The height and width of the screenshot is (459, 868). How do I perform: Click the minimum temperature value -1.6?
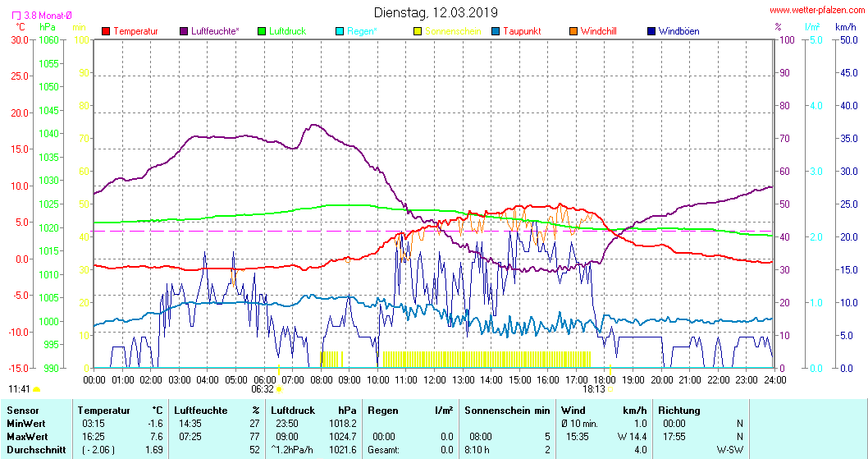(156, 424)
